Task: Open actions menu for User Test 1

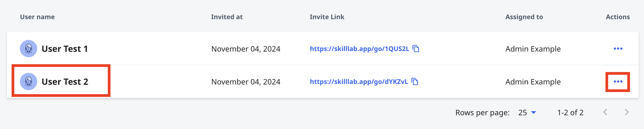Action: click(x=618, y=49)
